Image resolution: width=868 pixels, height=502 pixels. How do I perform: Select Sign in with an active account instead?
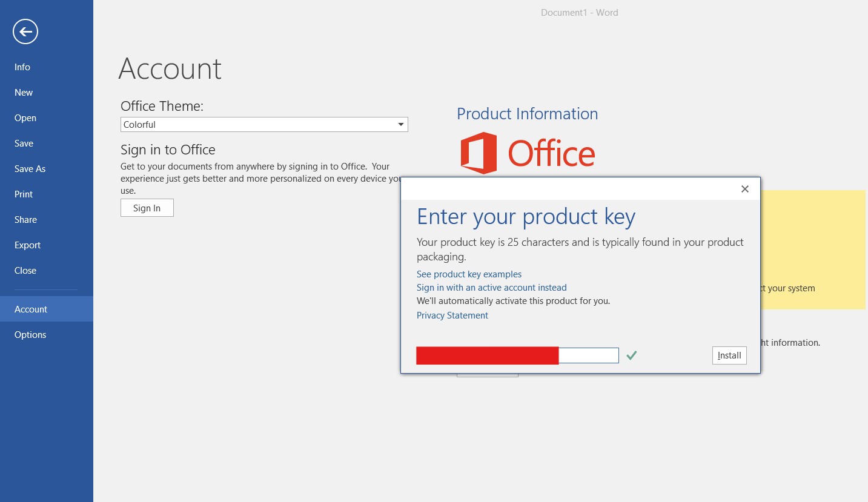click(x=491, y=287)
